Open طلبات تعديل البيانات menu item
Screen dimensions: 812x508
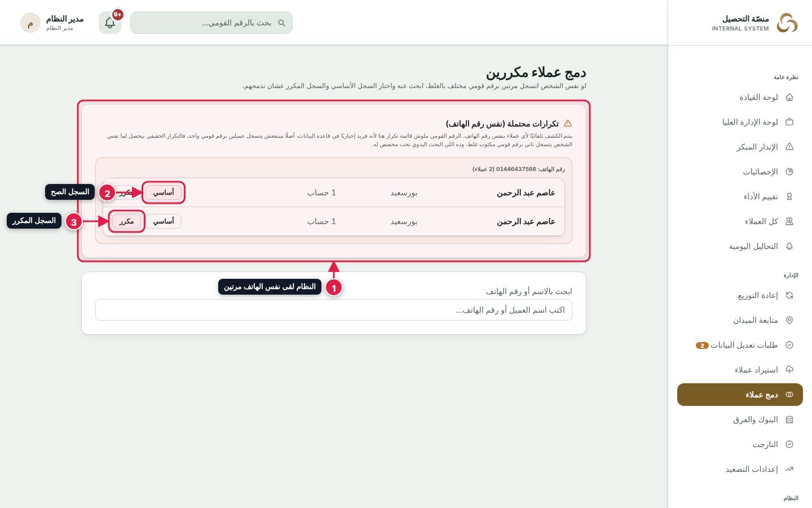click(x=740, y=345)
